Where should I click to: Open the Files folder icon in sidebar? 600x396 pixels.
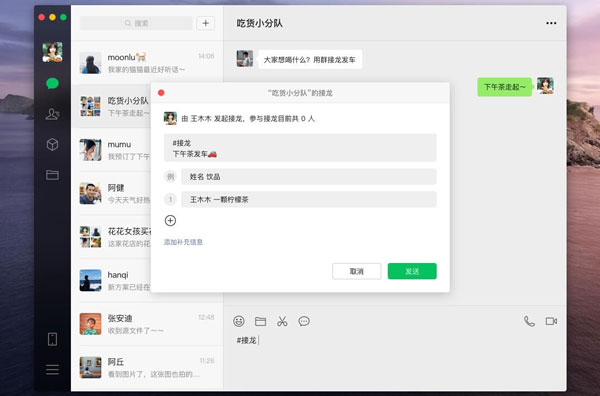[x=52, y=175]
